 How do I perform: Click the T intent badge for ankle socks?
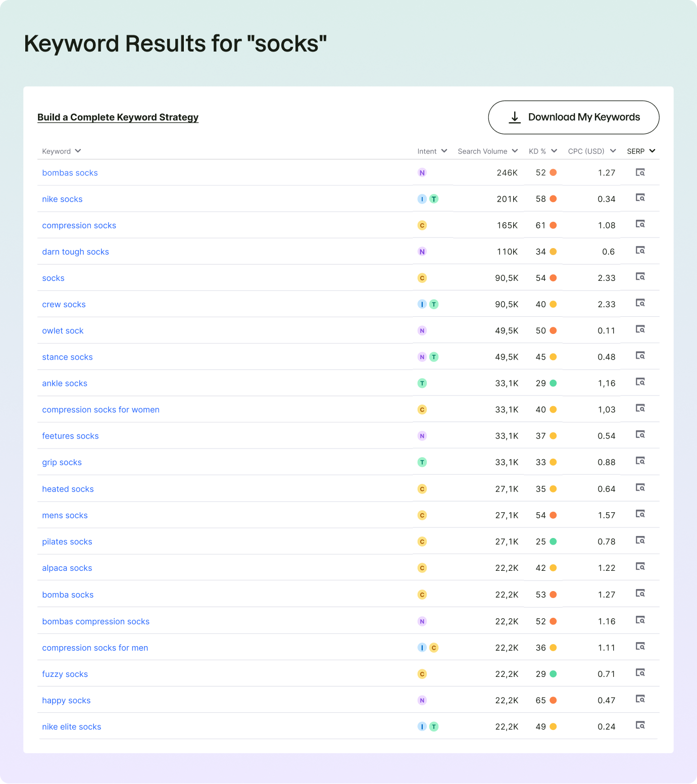pos(422,383)
